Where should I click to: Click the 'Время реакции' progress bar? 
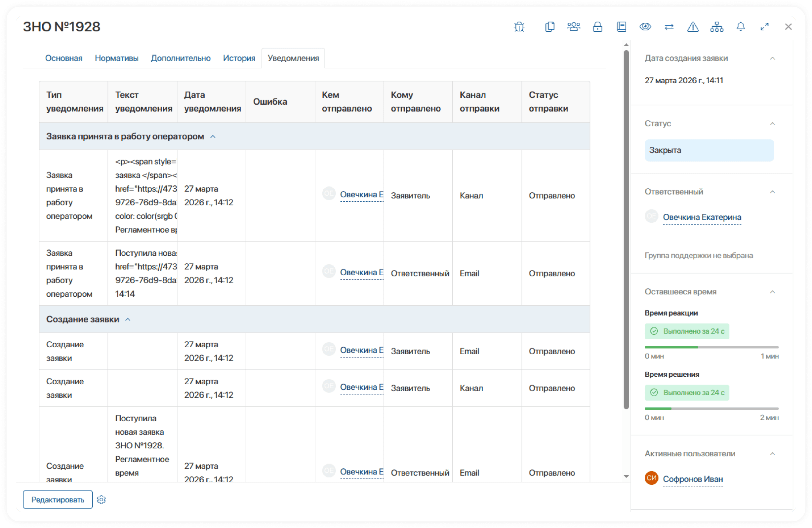(712, 347)
